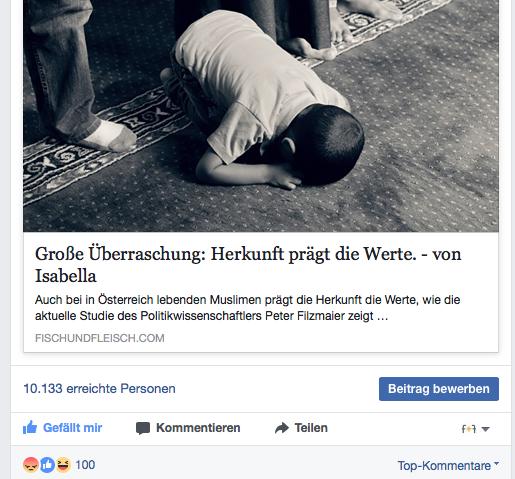This screenshot has width=515, height=479.
Task: Open the praying child article photo
Action: 261,116
